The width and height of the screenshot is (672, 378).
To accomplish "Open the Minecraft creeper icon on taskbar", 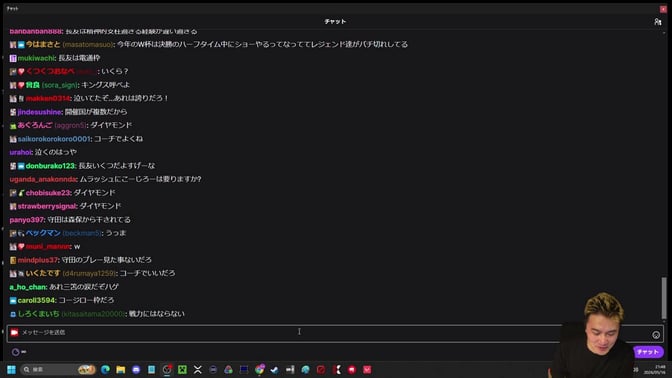I will pos(182,369).
